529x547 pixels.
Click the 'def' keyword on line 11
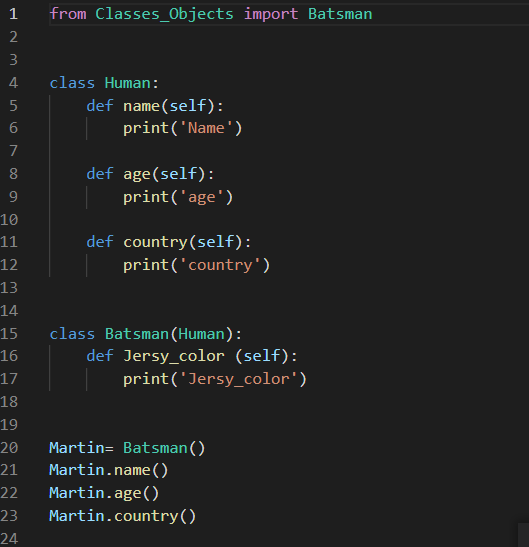100,242
